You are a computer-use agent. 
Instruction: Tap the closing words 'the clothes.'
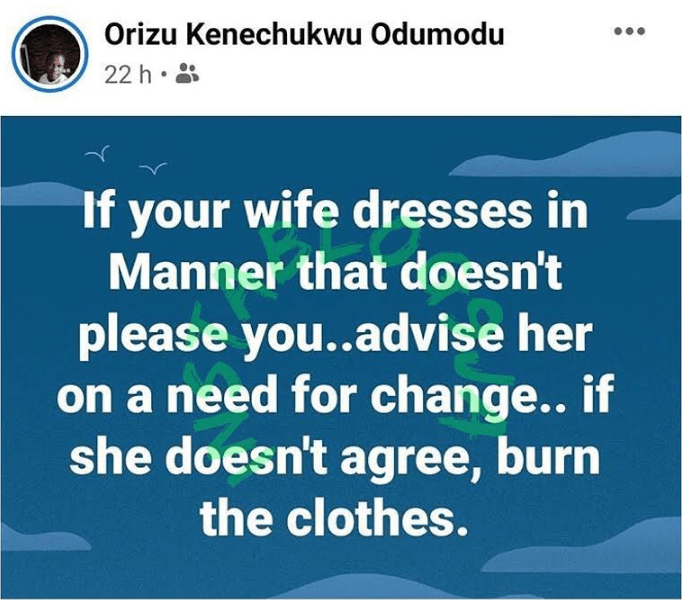coord(334,518)
